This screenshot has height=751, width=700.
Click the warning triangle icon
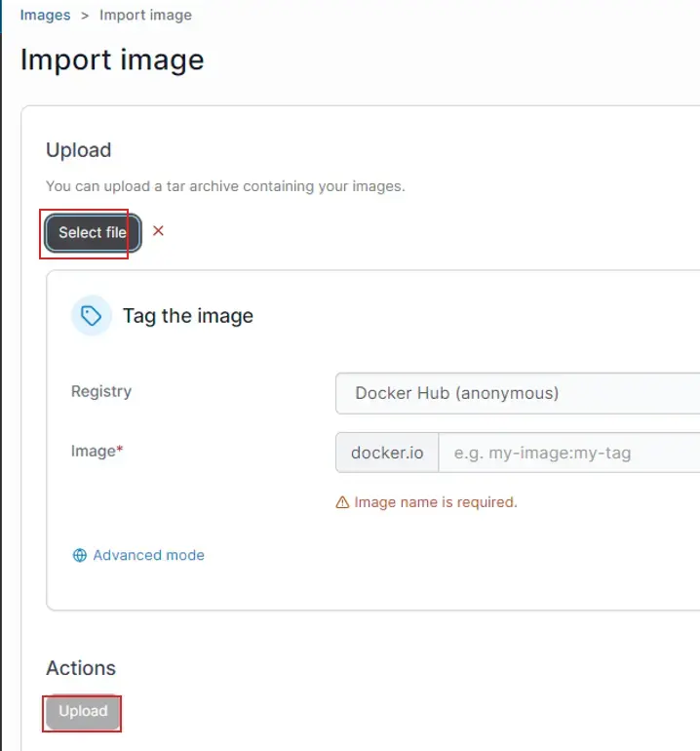click(342, 502)
